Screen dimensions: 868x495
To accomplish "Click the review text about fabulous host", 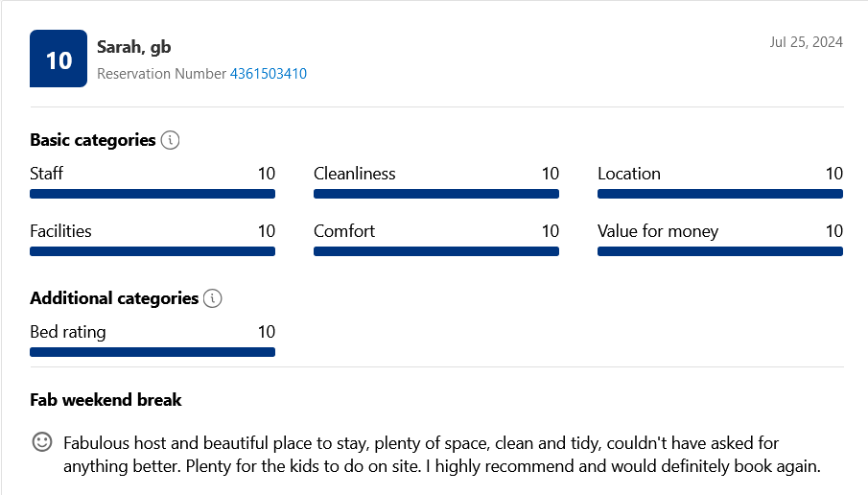I will [442, 454].
